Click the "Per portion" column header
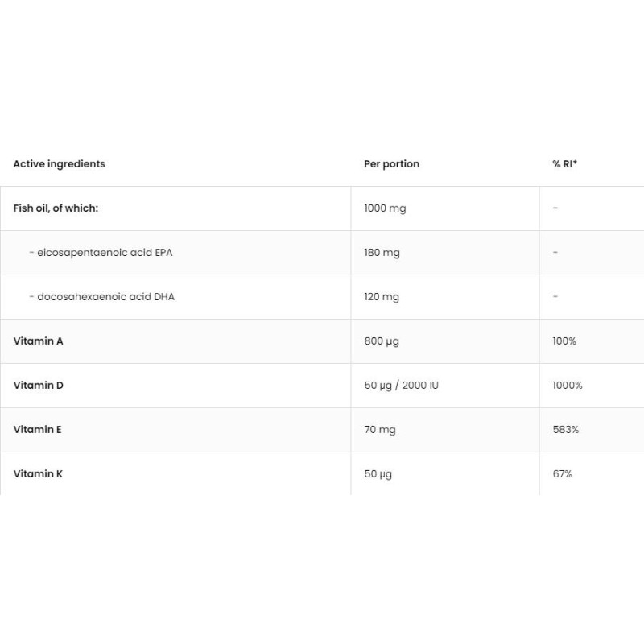 (x=391, y=164)
